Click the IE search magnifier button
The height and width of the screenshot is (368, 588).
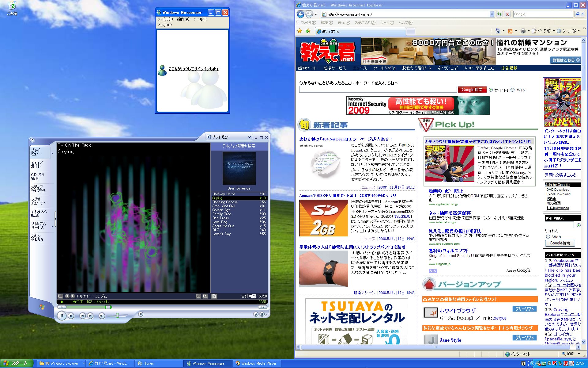(x=577, y=14)
